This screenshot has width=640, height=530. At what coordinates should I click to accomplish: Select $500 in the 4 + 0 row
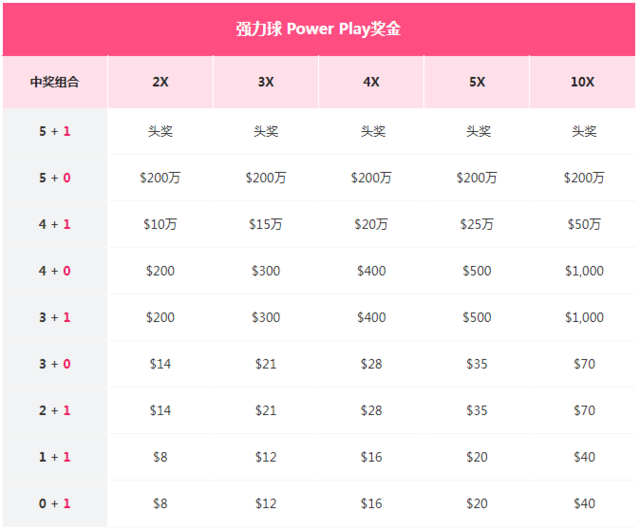tap(477, 271)
